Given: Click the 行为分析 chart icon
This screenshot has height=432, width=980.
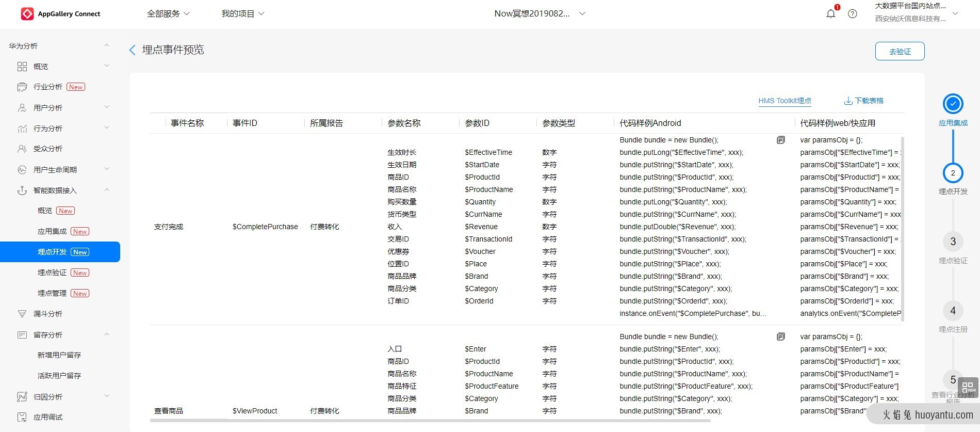Looking at the screenshot, I should (22, 129).
